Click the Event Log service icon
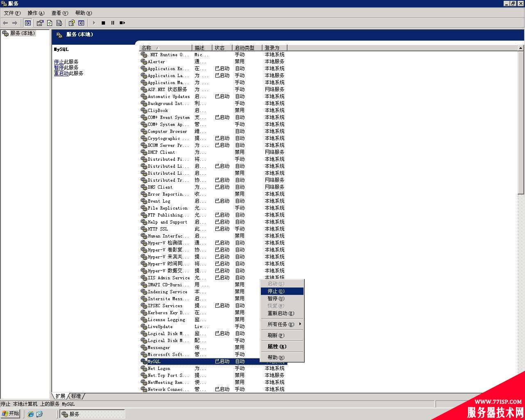This screenshot has width=525, height=420. [144, 201]
